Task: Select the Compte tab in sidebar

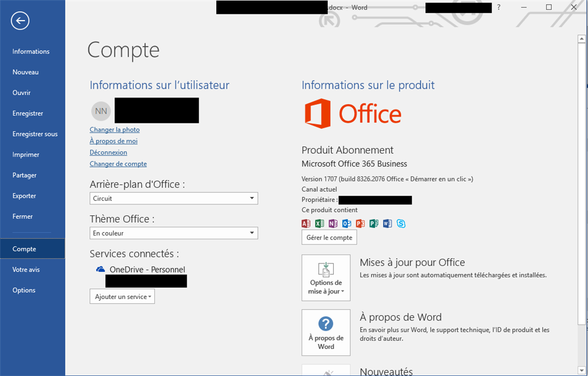Action: pos(33,249)
